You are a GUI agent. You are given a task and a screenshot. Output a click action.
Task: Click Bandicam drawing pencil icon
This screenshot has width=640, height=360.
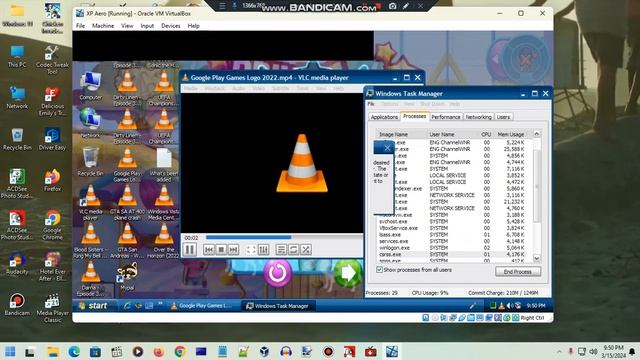pos(406,6)
